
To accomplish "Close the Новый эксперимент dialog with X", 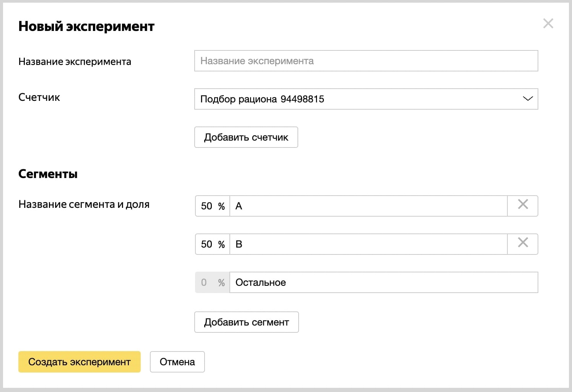I will pos(548,23).
